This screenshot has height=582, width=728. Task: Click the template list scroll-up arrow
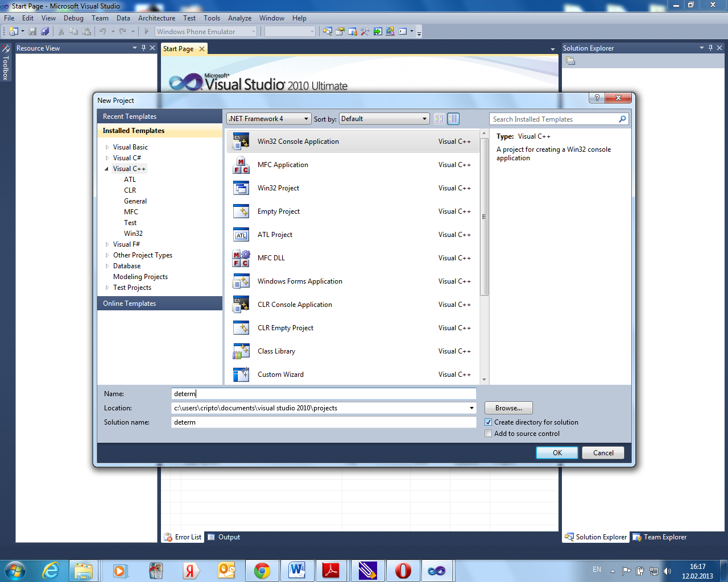tap(485, 134)
